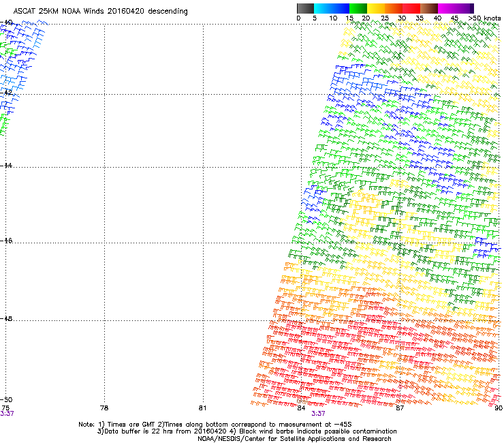Click the note line "Times are GMT"

(x=131, y=425)
